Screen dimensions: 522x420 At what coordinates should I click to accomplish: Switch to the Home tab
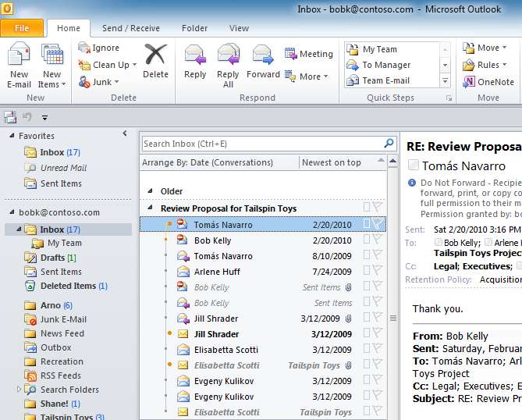point(69,28)
